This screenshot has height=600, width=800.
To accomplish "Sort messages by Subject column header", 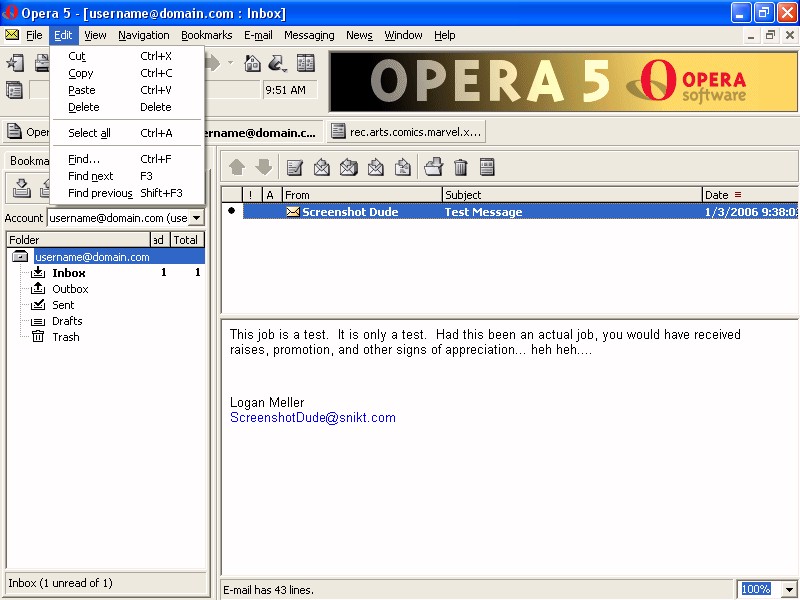I will click(572, 194).
